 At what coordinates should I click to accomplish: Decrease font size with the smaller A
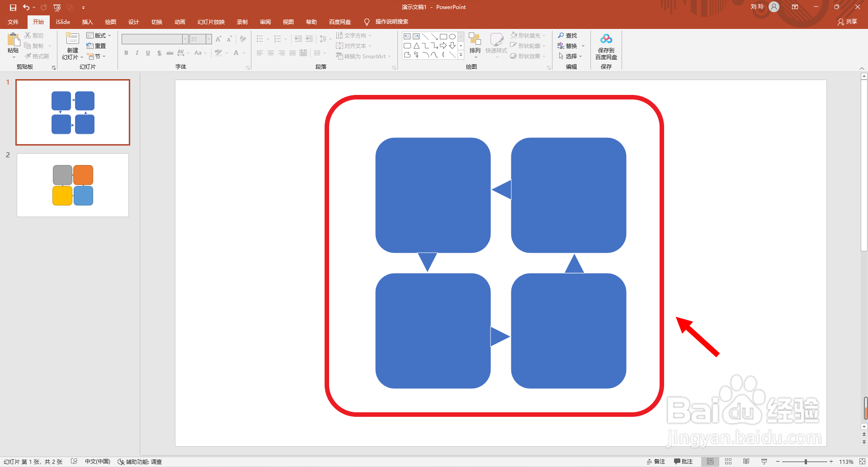coord(229,39)
